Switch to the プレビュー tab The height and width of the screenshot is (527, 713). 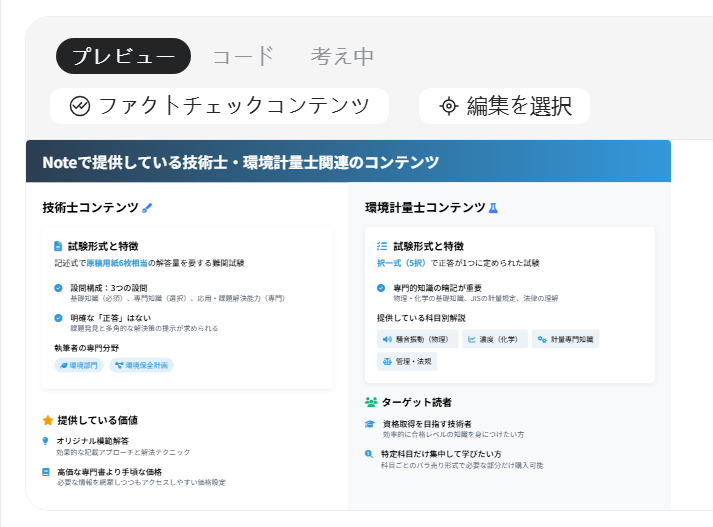(x=123, y=56)
